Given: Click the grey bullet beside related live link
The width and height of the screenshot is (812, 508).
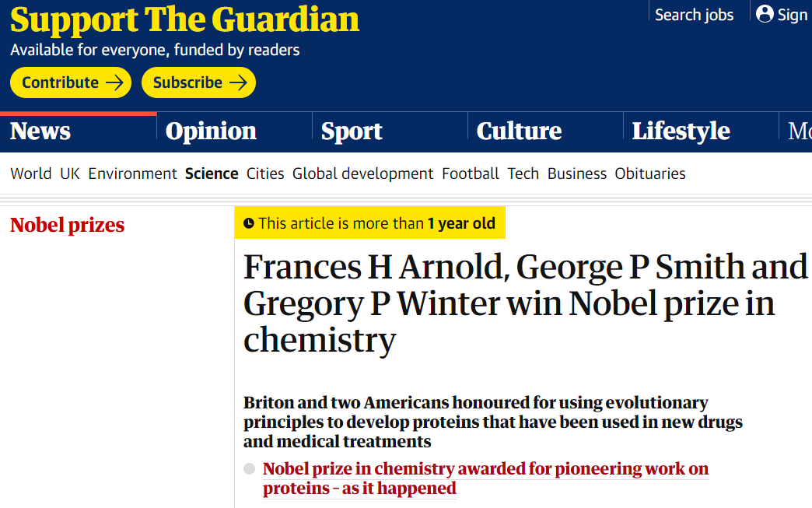Looking at the screenshot, I should (249, 469).
